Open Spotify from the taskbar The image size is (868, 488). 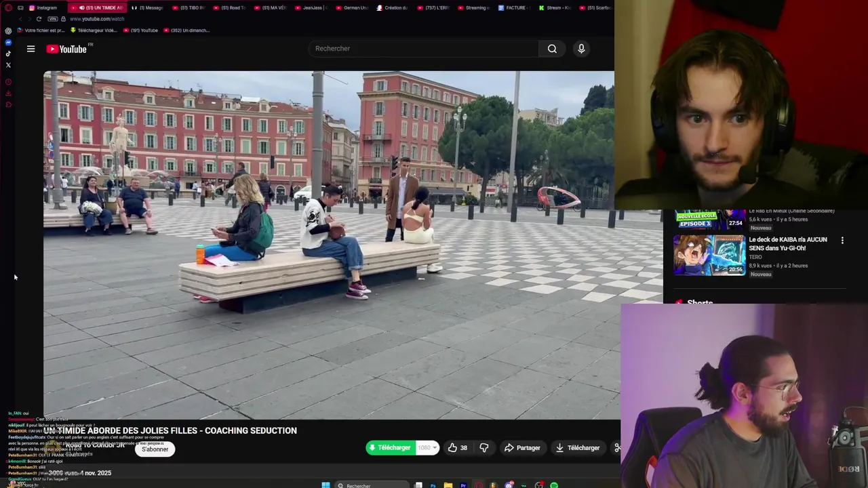[x=554, y=485]
